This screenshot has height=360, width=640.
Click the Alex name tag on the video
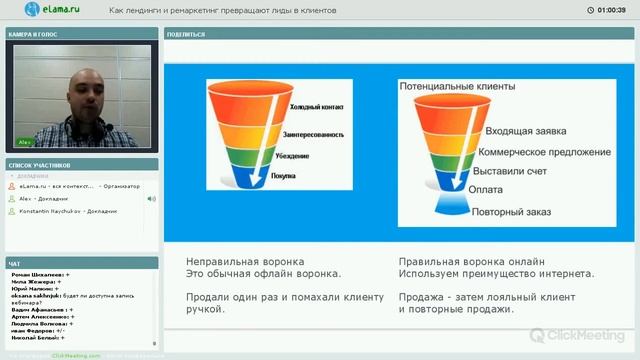point(24,142)
